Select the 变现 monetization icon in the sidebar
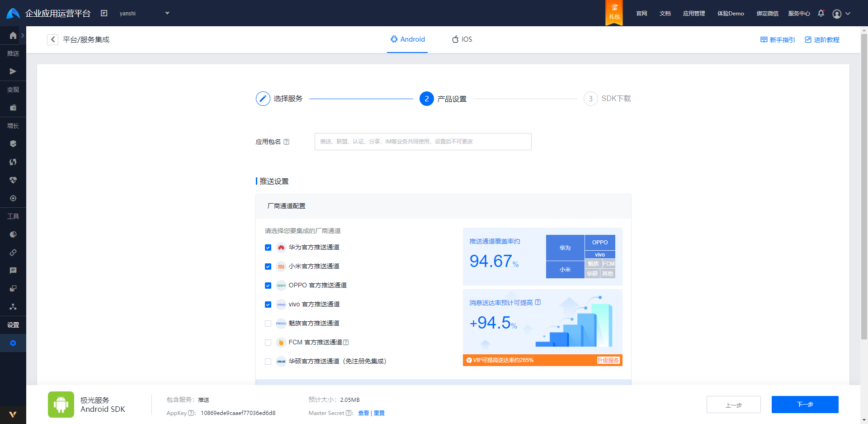 tap(13, 107)
